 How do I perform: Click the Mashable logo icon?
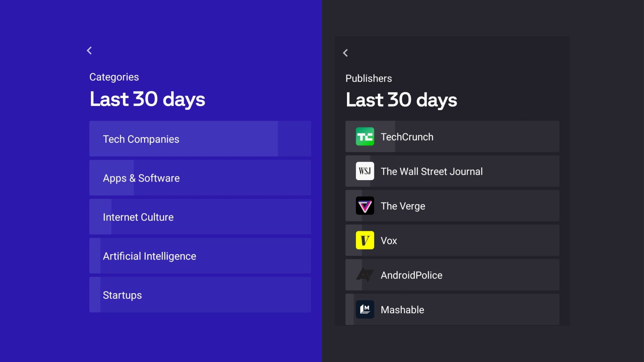click(365, 309)
